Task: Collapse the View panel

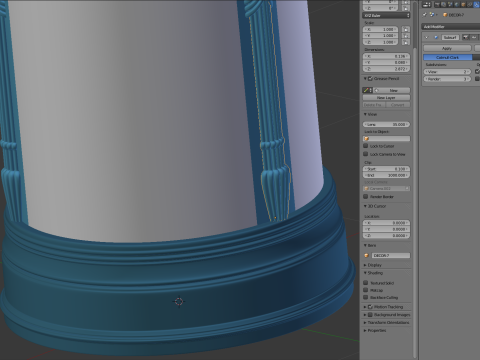Action: pyautogui.click(x=366, y=114)
